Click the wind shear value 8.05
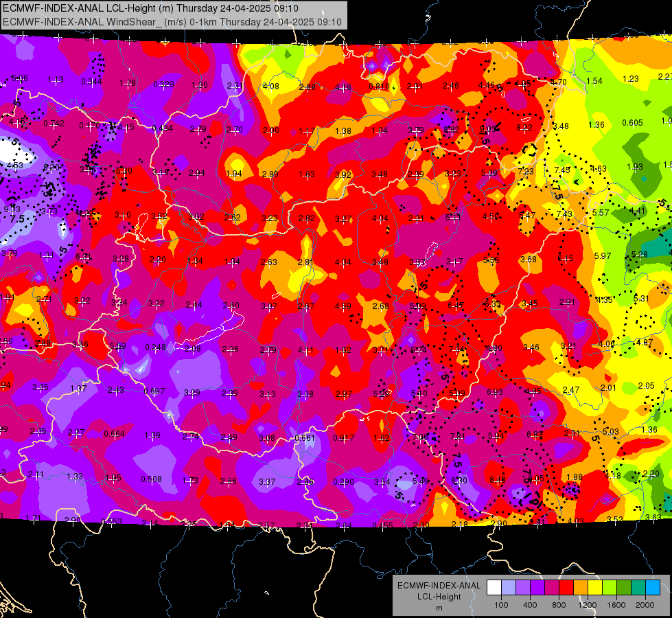The height and width of the screenshot is (618, 672). [535, 478]
